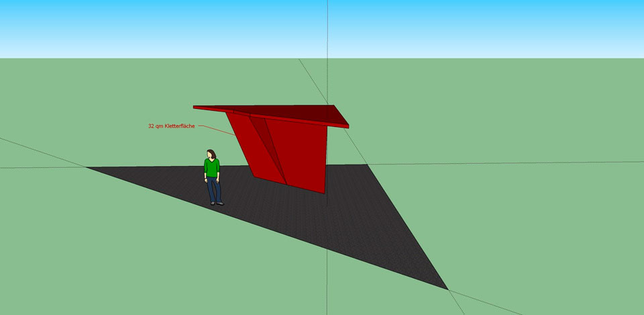
Task: Select the horizontal dotted axis line at right
Action: 503,163
